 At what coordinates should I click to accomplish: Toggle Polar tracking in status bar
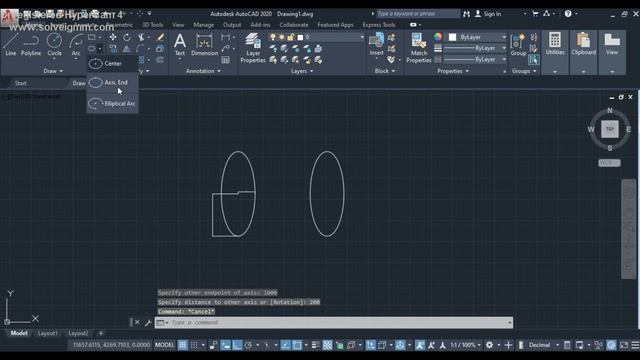[x=248, y=345]
